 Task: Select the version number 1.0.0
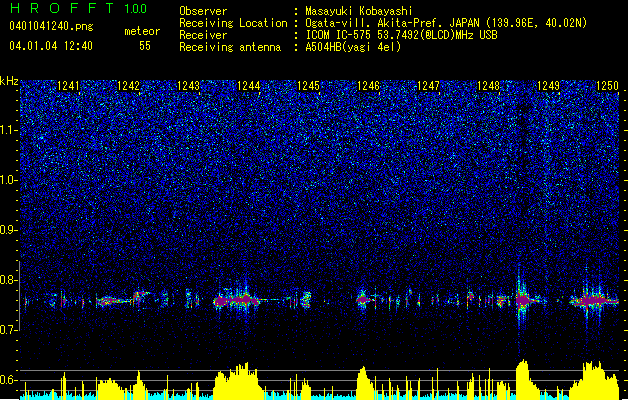pos(136,9)
